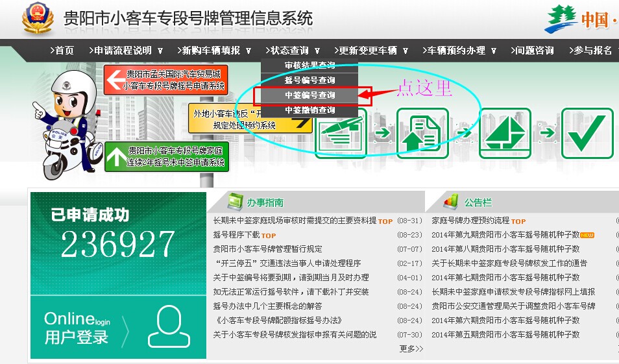Open the 更新变更车辆 dropdown menu
This screenshot has height=364, width=619.
(x=372, y=51)
